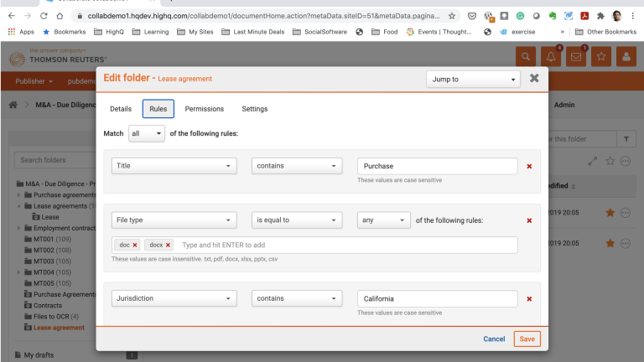
Task: Open the notifications bell
Action: (551, 57)
